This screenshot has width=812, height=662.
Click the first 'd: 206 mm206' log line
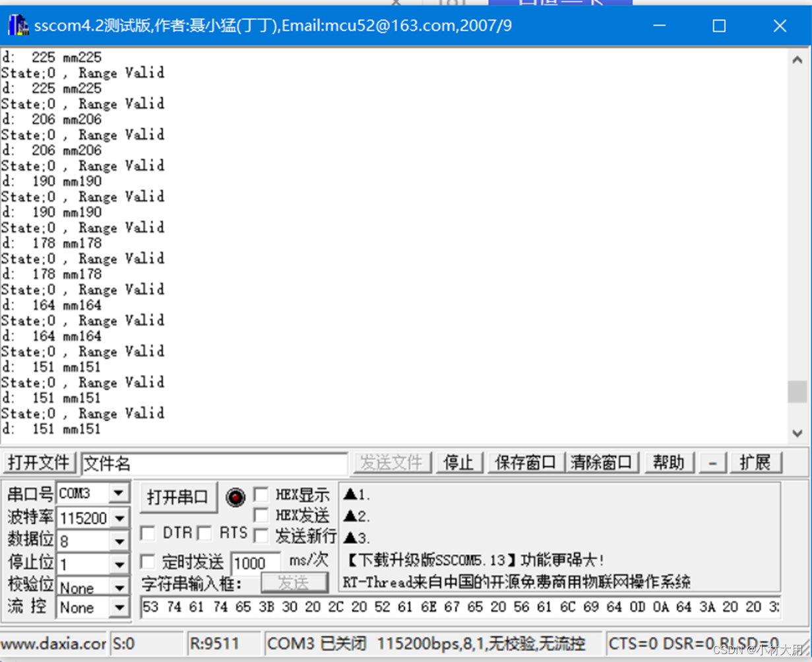click(x=51, y=119)
